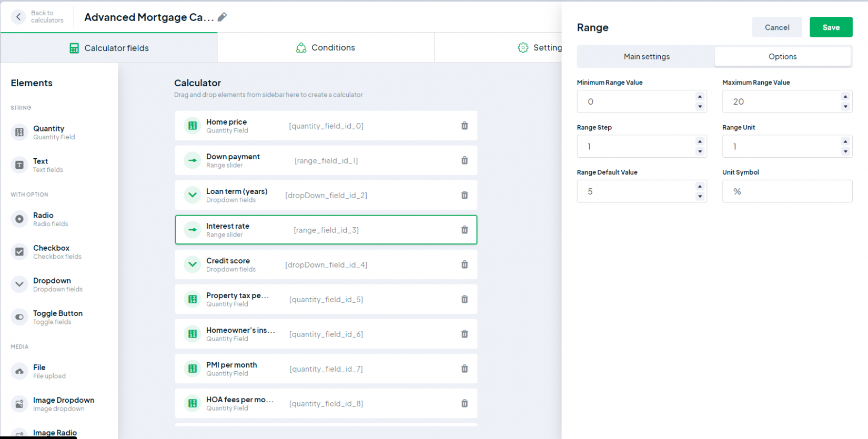The height and width of the screenshot is (439, 868).
Task: Open the Conditions tab
Action: coord(326,48)
